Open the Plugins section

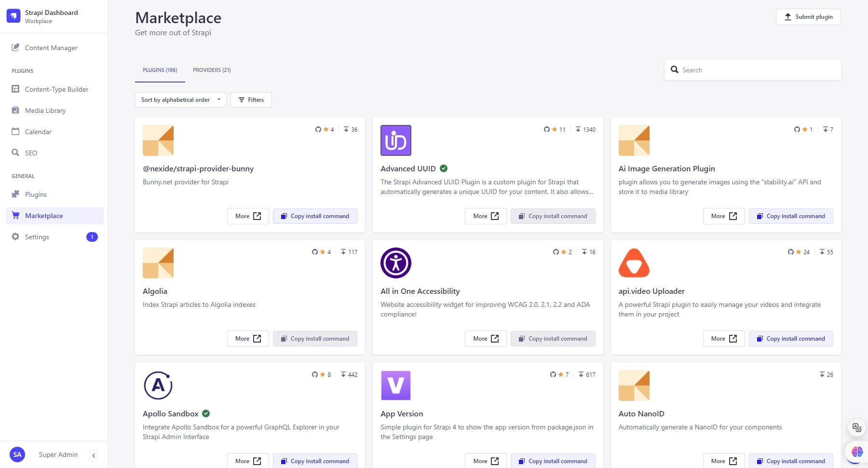(x=36, y=194)
